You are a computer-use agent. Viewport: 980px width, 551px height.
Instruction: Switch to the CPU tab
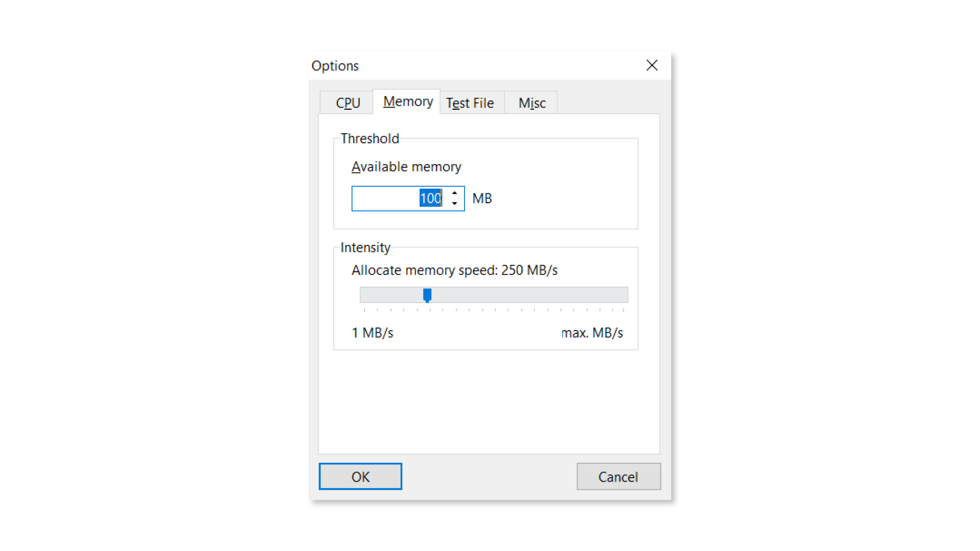tap(348, 103)
